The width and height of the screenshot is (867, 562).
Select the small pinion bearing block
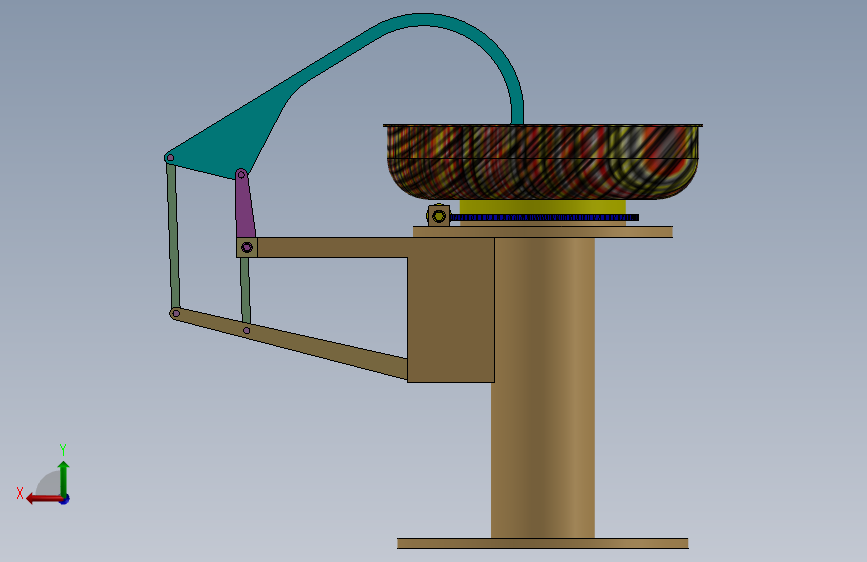pos(438,215)
